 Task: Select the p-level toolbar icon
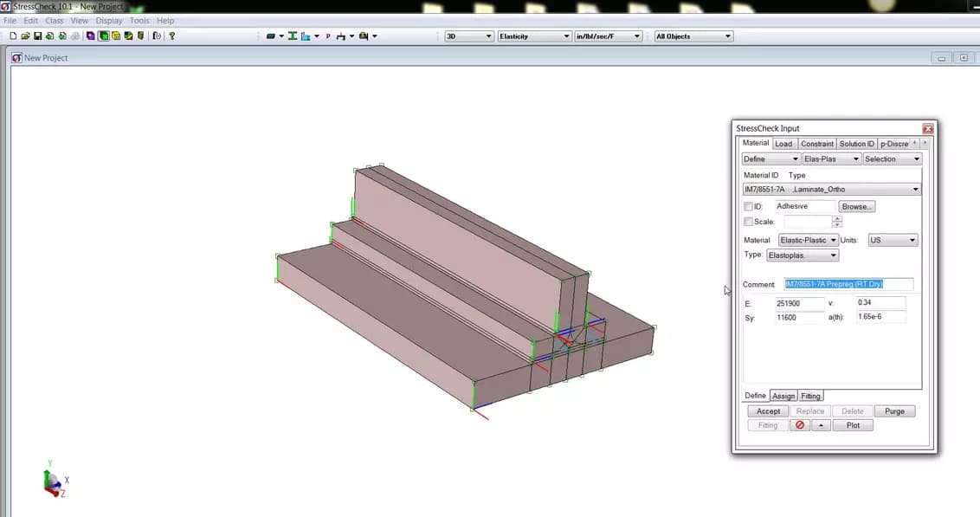point(328,36)
